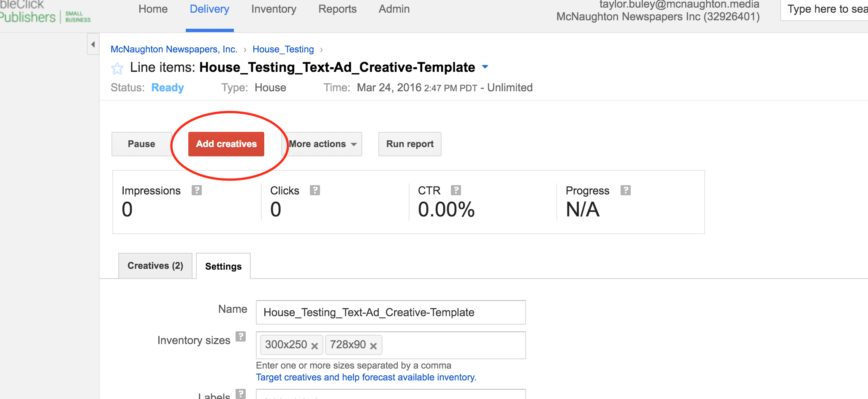Click the Clicks help icon

coord(315,190)
